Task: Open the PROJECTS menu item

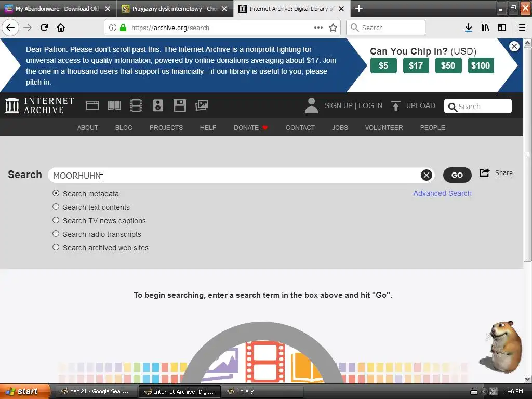Action: [x=166, y=128]
